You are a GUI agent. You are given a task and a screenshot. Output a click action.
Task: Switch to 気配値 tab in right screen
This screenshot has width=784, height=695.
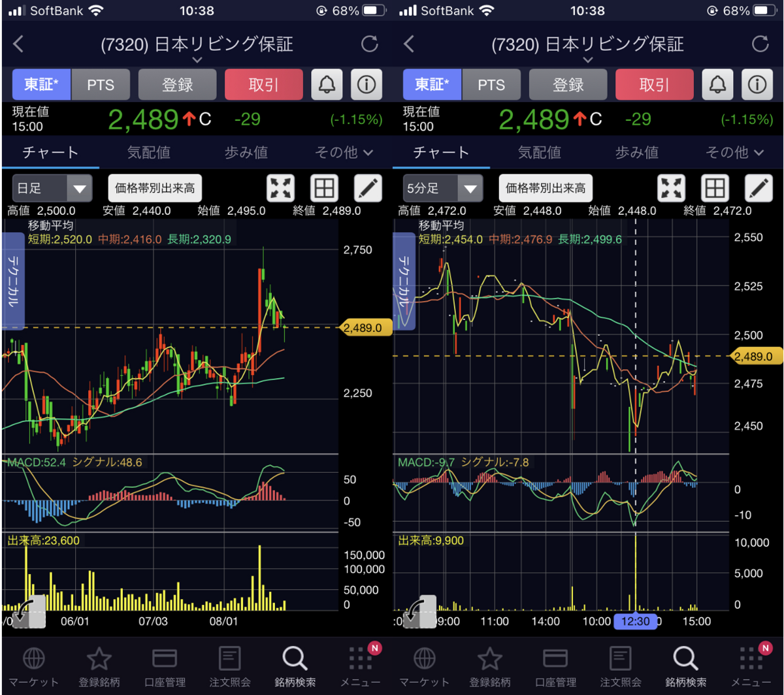click(539, 152)
